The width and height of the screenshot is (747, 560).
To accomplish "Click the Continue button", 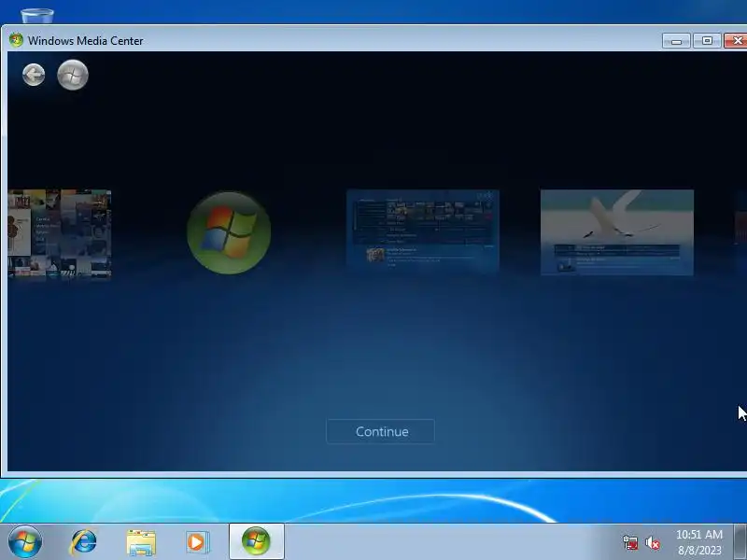I will point(380,431).
